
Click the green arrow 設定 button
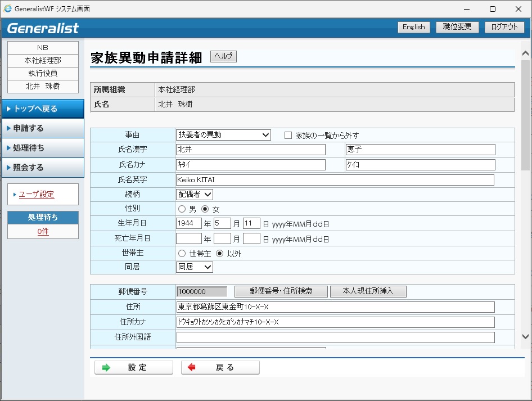[x=134, y=367]
